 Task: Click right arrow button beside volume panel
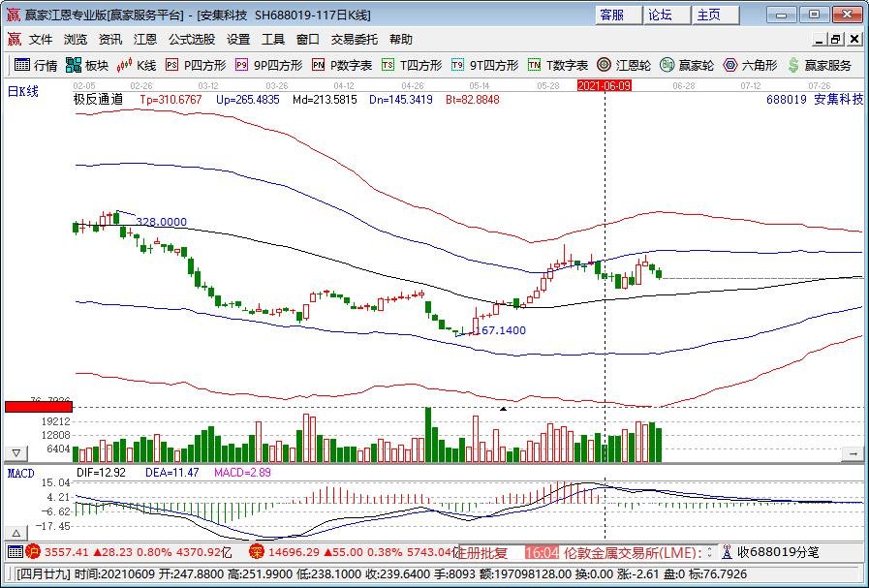(x=853, y=453)
